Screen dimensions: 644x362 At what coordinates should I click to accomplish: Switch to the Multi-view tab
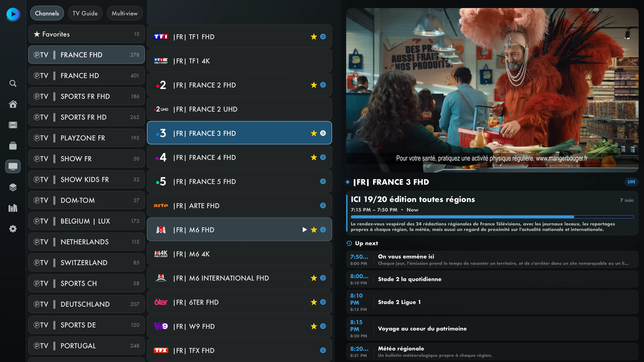click(124, 13)
